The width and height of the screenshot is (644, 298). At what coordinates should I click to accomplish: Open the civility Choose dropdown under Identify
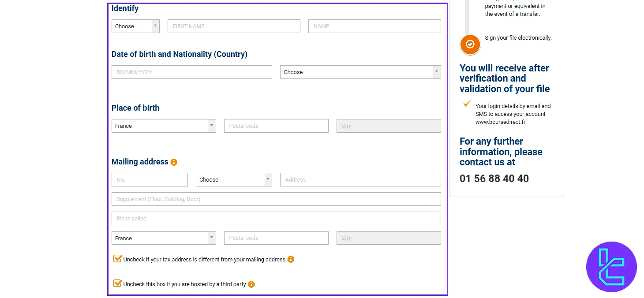135,26
